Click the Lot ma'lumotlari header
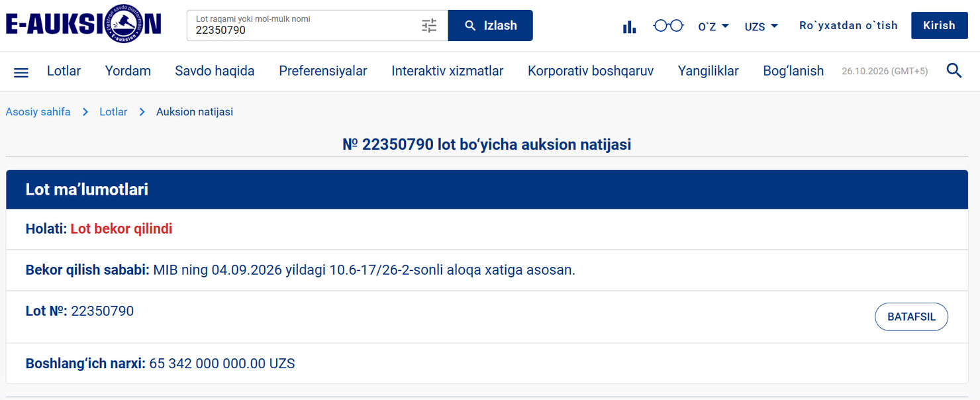Viewport: 980px width, 400px height. point(487,189)
